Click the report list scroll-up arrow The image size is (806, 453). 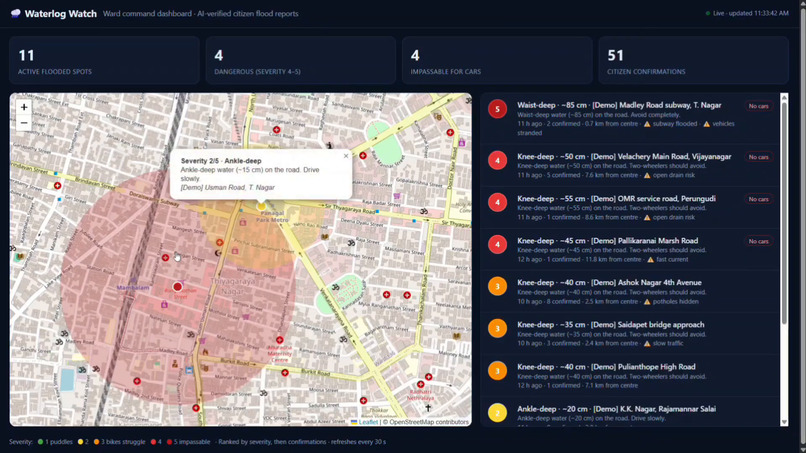784,97
